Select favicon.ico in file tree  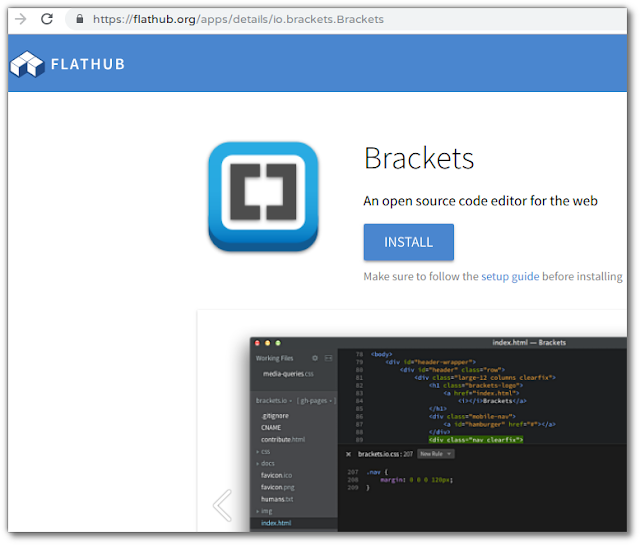[x=276, y=475]
